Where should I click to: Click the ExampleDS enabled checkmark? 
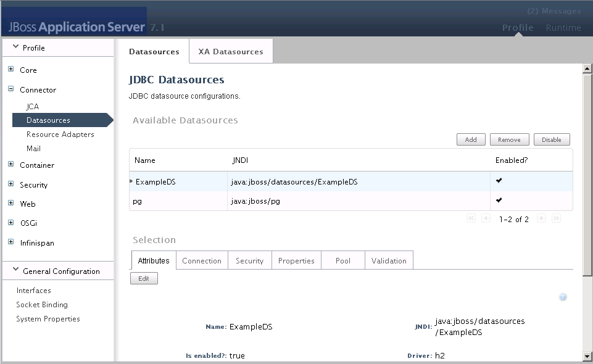[x=499, y=181]
